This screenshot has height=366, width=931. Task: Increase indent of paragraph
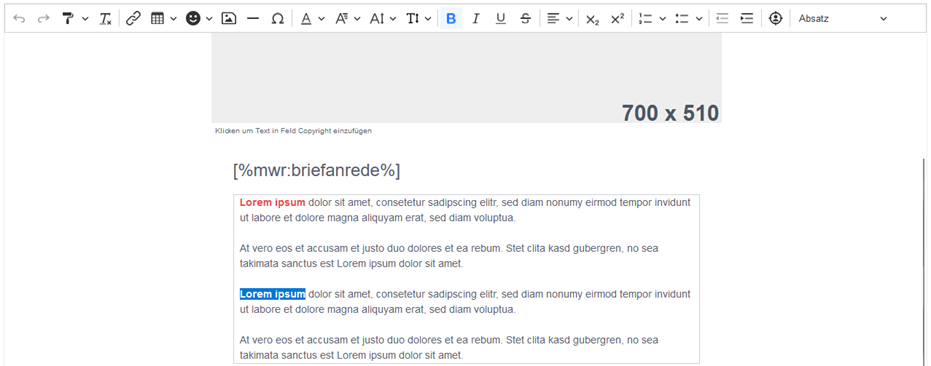click(747, 19)
